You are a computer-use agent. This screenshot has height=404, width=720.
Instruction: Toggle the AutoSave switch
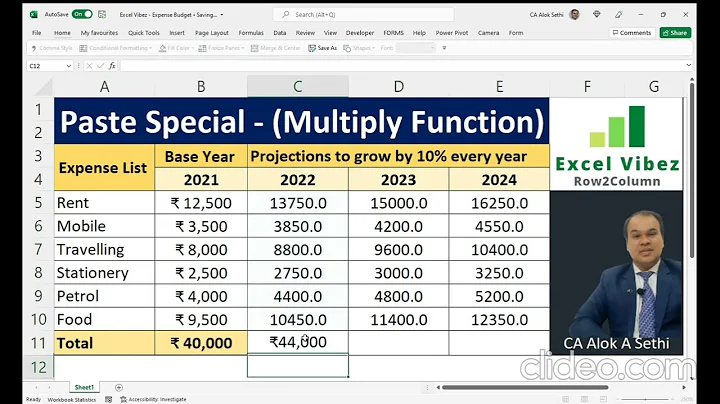click(83, 14)
